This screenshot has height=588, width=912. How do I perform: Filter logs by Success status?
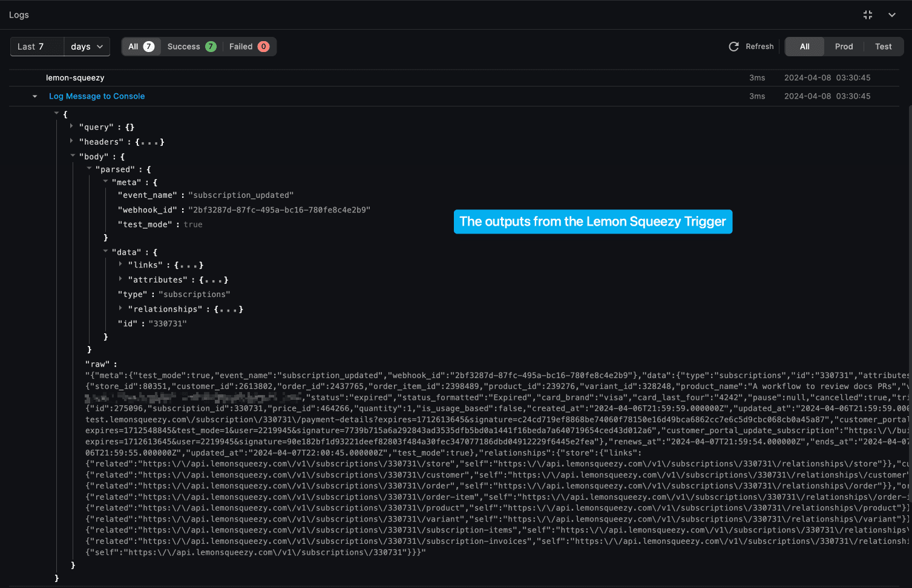(x=191, y=47)
